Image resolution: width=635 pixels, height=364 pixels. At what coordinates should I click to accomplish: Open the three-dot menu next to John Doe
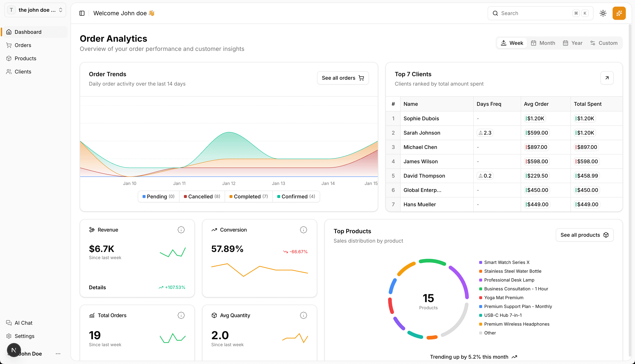(58, 354)
